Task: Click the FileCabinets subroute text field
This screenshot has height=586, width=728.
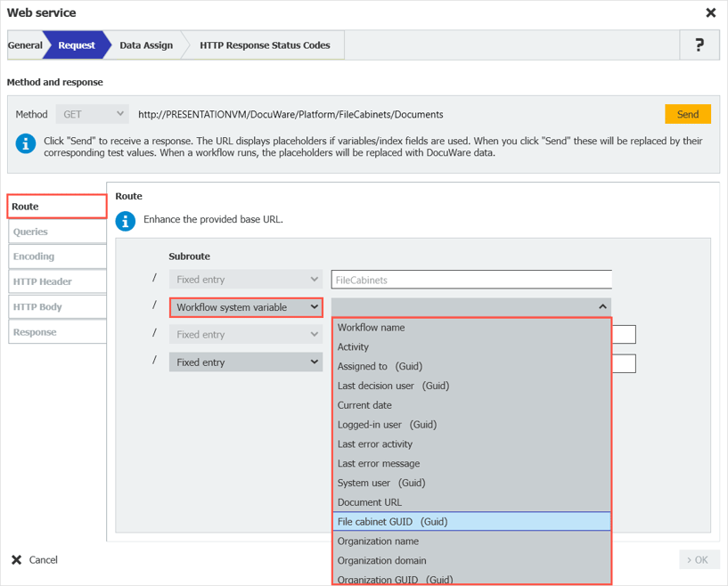Action: [x=470, y=280]
